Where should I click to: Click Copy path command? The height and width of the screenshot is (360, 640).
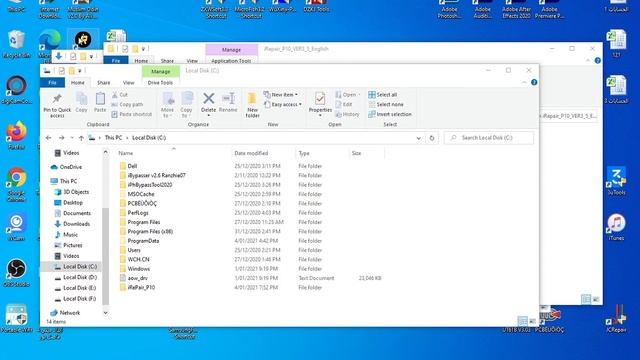pyautogui.click(x=127, y=104)
